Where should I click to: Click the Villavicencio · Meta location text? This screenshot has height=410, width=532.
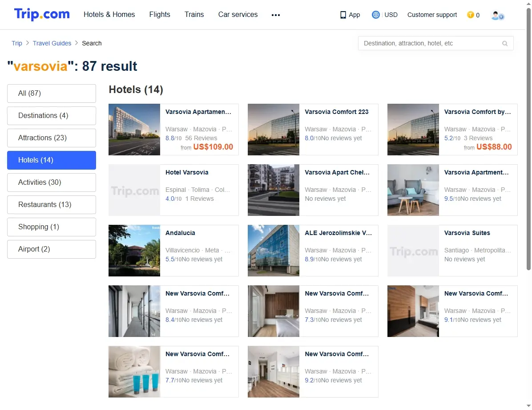(198, 250)
